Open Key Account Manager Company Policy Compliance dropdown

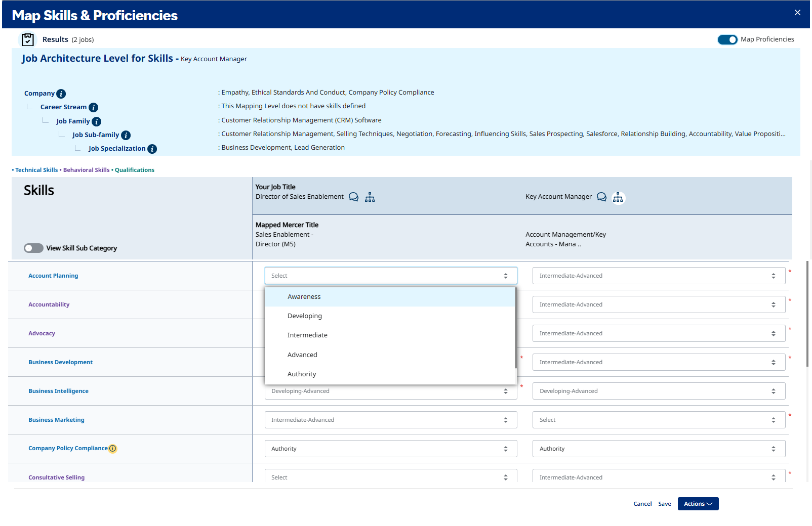point(659,449)
